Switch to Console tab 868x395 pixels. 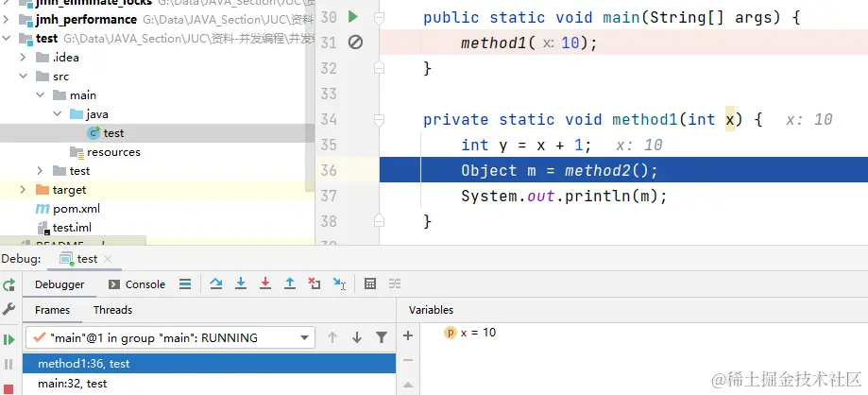click(x=137, y=284)
